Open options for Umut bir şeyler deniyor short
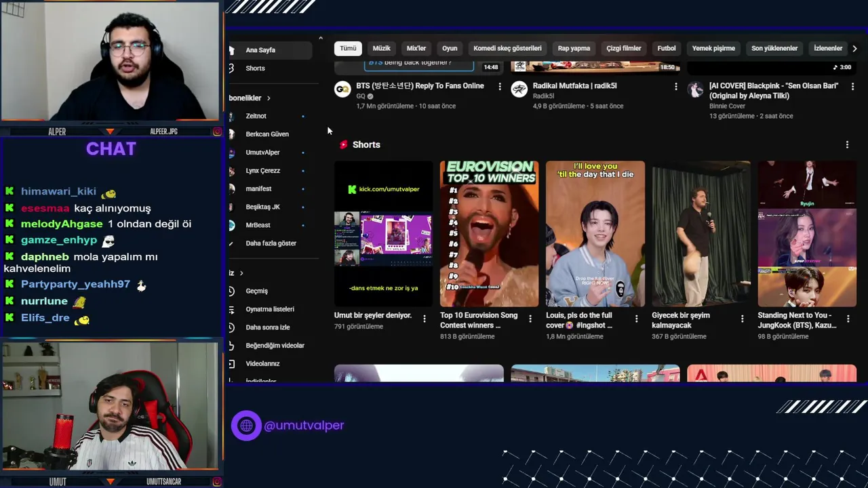Viewport: 868px width, 488px height. click(x=425, y=319)
